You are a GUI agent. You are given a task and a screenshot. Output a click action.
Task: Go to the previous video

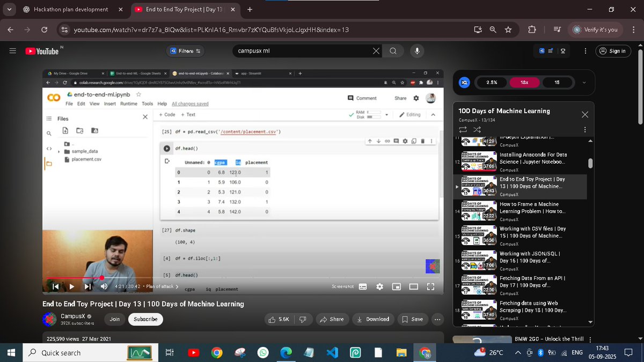[55, 286]
